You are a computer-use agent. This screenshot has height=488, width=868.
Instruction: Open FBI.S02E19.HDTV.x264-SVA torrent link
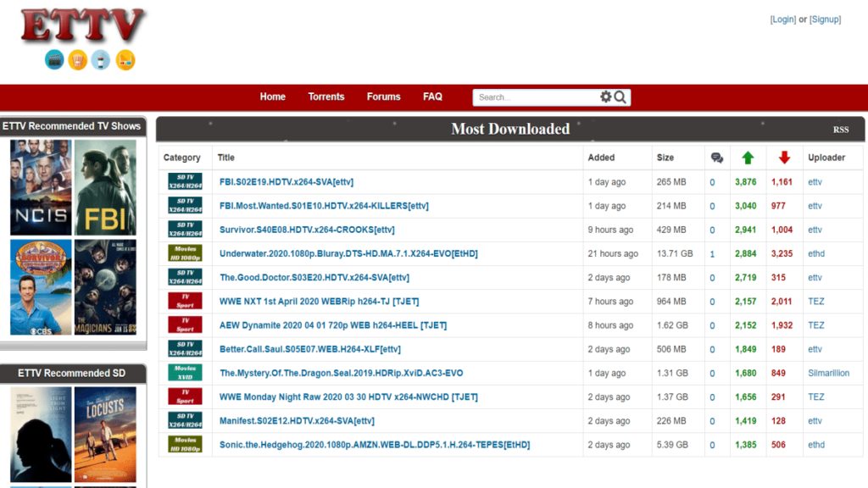coord(287,182)
